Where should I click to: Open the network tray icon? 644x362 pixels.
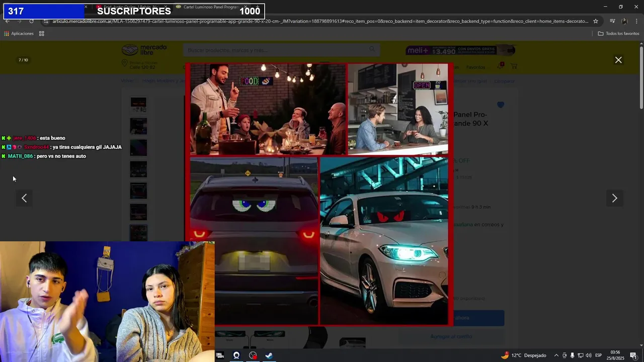pos(580,355)
